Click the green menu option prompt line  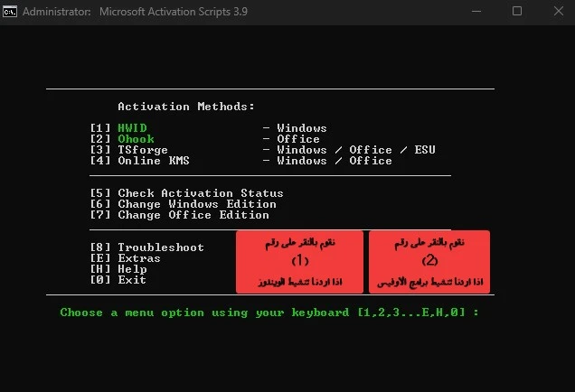[269, 313]
